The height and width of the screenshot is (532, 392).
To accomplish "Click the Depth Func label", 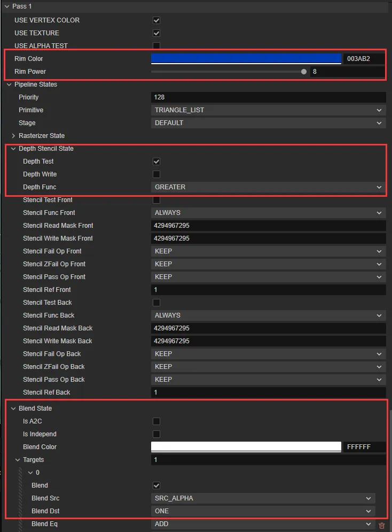I will point(40,187).
